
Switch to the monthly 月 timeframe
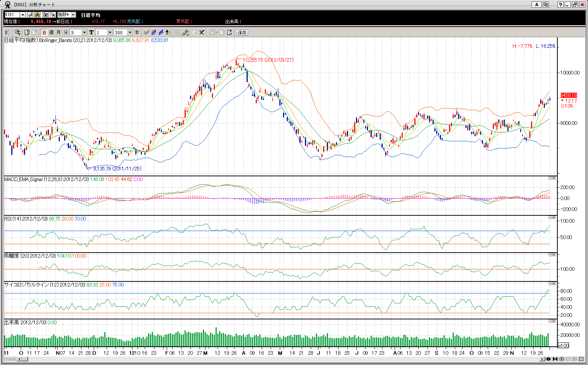tap(59, 32)
